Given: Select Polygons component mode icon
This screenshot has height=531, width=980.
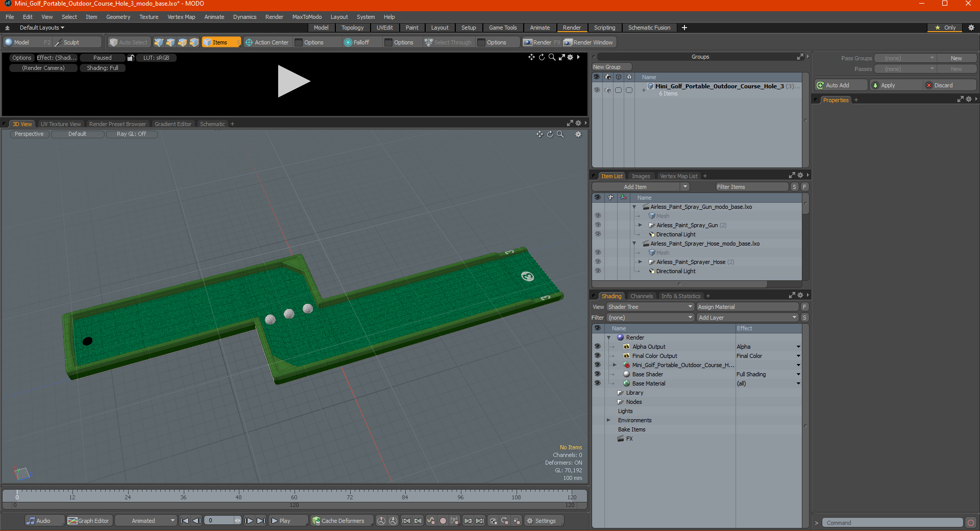Looking at the screenshot, I should pos(182,42).
